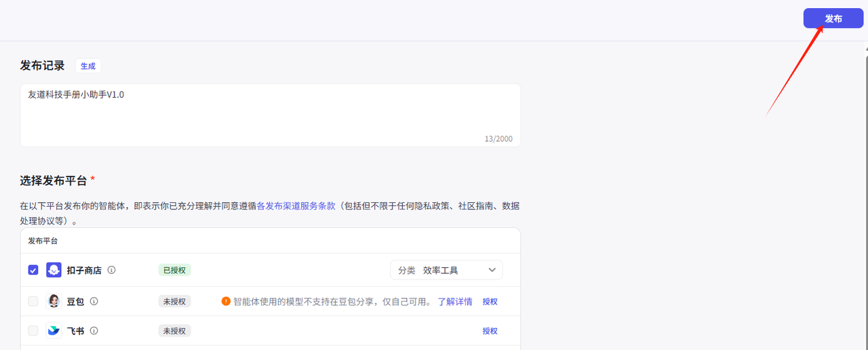Click 授权 in the 飞书 row
This screenshot has height=350, width=868.
(x=490, y=330)
